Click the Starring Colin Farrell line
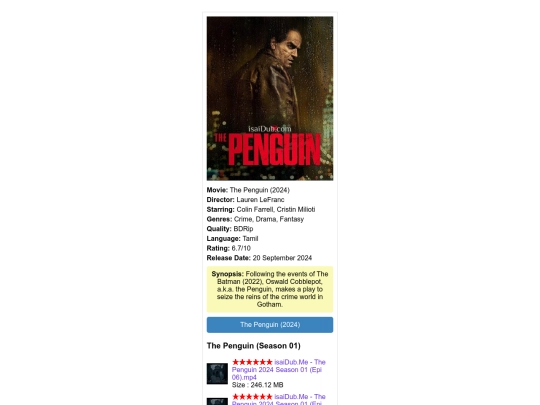This screenshot has width=540, height=405. click(x=261, y=209)
